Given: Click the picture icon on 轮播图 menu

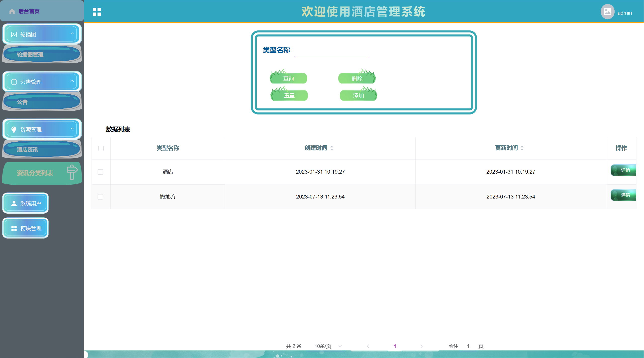Looking at the screenshot, I should pyautogui.click(x=14, y=34).
